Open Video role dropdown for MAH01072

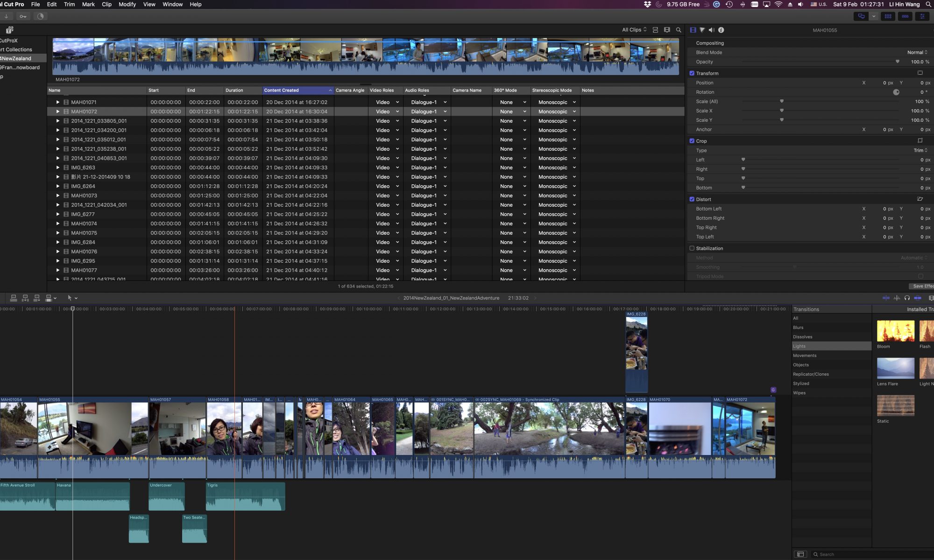pyautogui.click(x=387, y=112)
